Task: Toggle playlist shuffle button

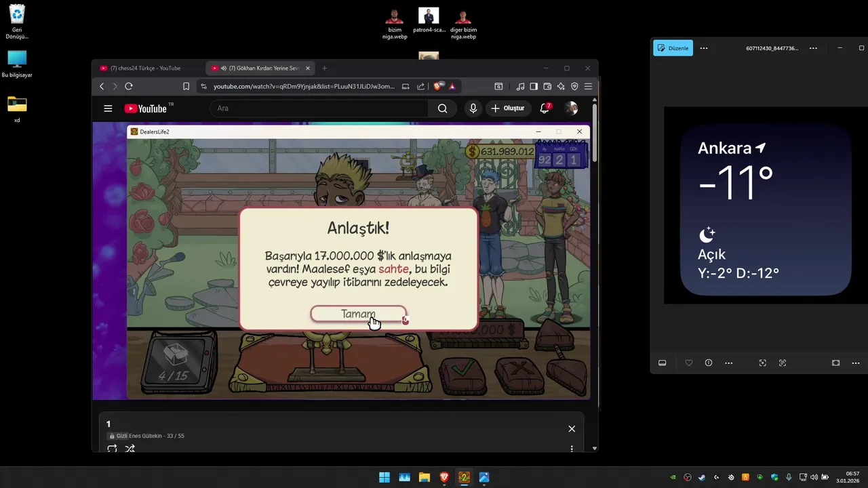Action: coord(130,449)
